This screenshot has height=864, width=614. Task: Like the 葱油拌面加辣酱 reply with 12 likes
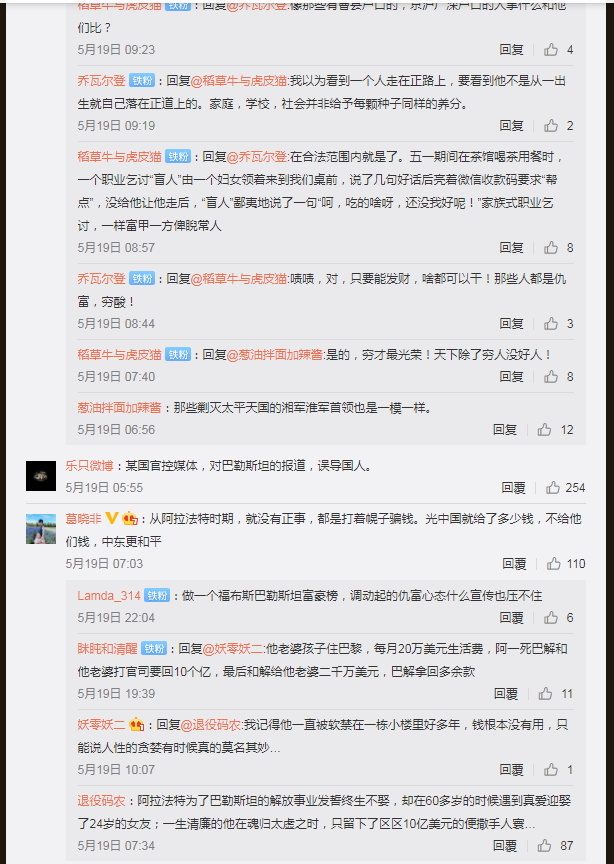point(545,430)
